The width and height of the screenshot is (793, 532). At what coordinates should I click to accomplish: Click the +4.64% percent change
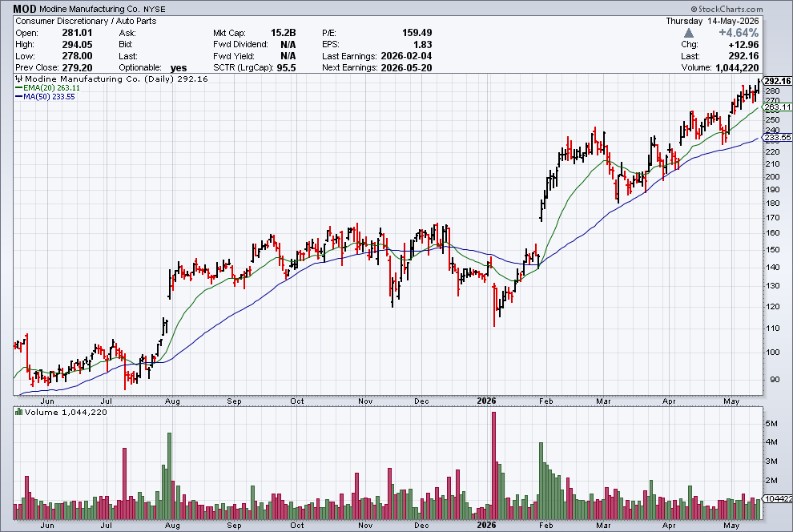coord(739,33)
